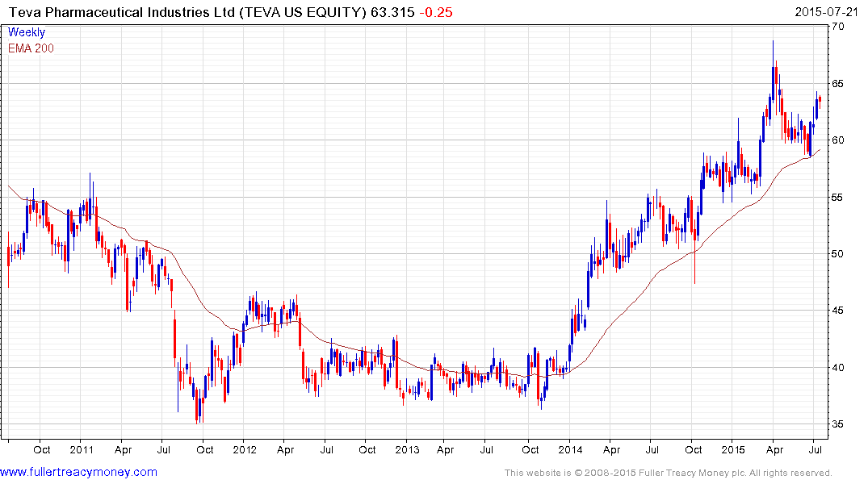Click the y-axis value 50
This screenshot has height=484, width=868.
coord(838,254)
